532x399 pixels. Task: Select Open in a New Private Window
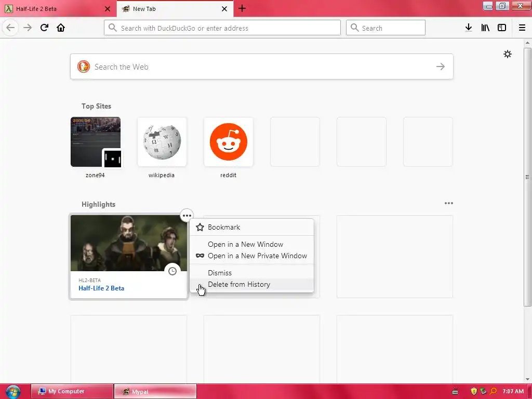[251, 256]
